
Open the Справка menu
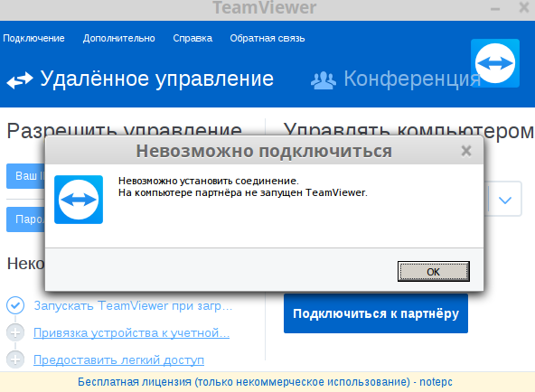(192, 38)
